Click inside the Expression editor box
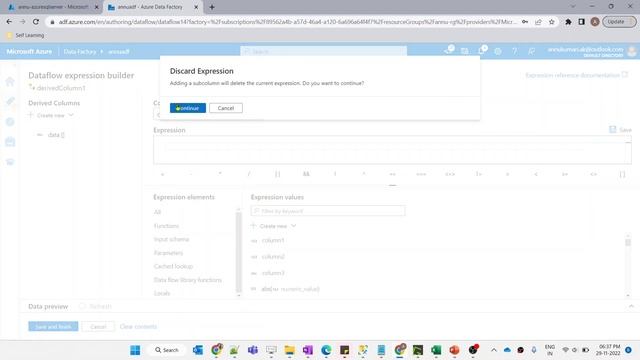This screenshot has height=360, width=640. pos(392,150)
